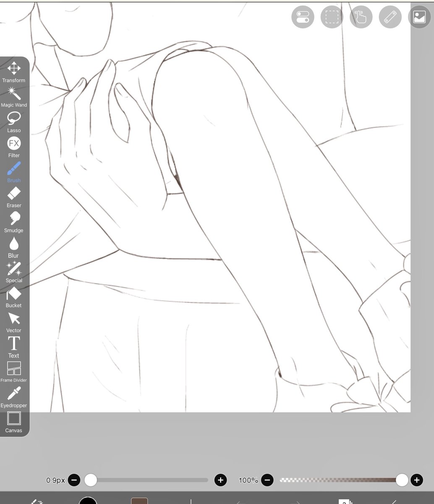Tap the dashed selection area button
The image size is (434, 504).
(332, 17)
